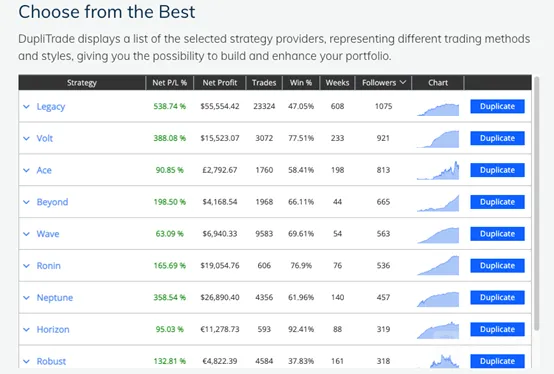Open the Wave strategy link
Viewport: 554px width, 374px height.
coord(48,234)
